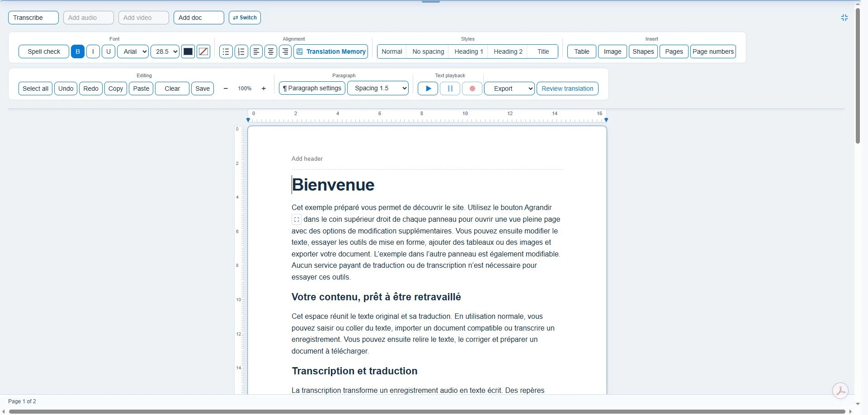Screen dimensions: 868x415
Task: Zoom out with the minus icon
Action: coord(226,89)
